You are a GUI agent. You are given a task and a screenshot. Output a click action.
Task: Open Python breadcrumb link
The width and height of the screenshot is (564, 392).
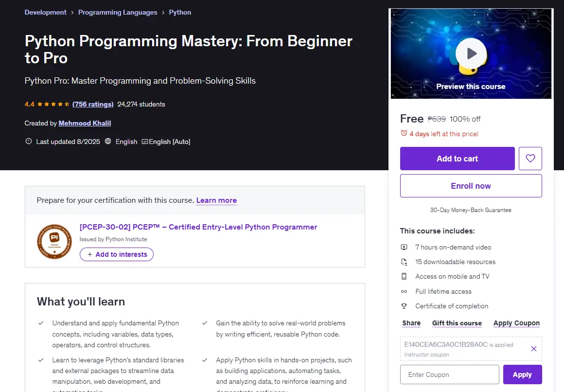coord(180,12)
